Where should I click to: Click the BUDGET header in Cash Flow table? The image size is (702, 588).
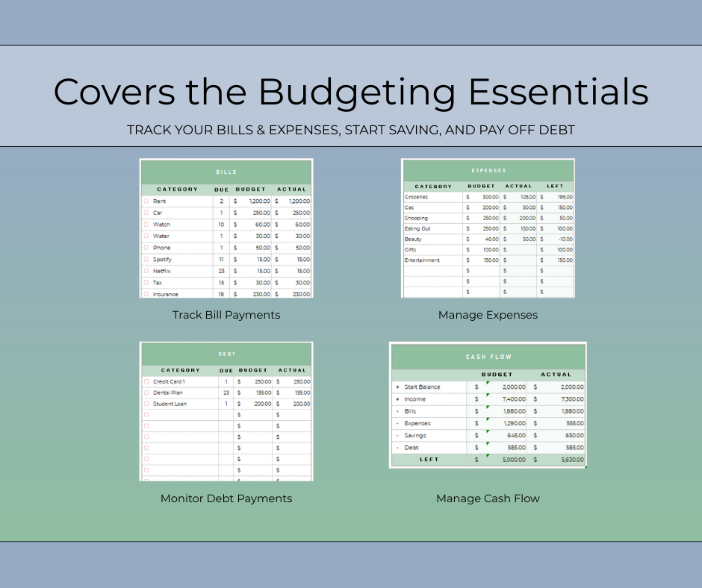point(497,375)
